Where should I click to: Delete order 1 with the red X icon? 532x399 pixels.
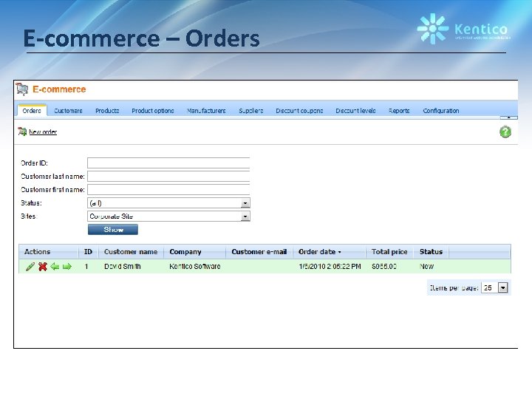42,267
